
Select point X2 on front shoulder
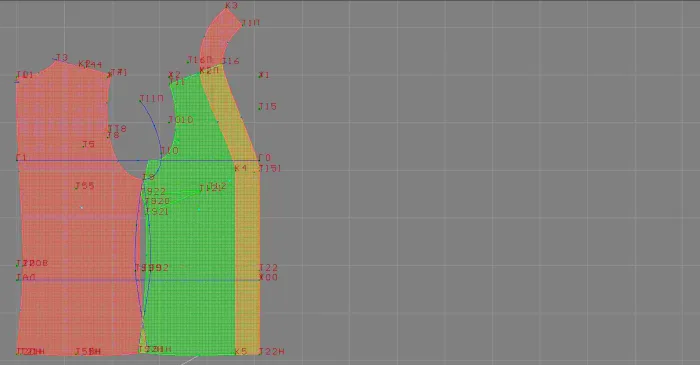(x=174, y=75)
